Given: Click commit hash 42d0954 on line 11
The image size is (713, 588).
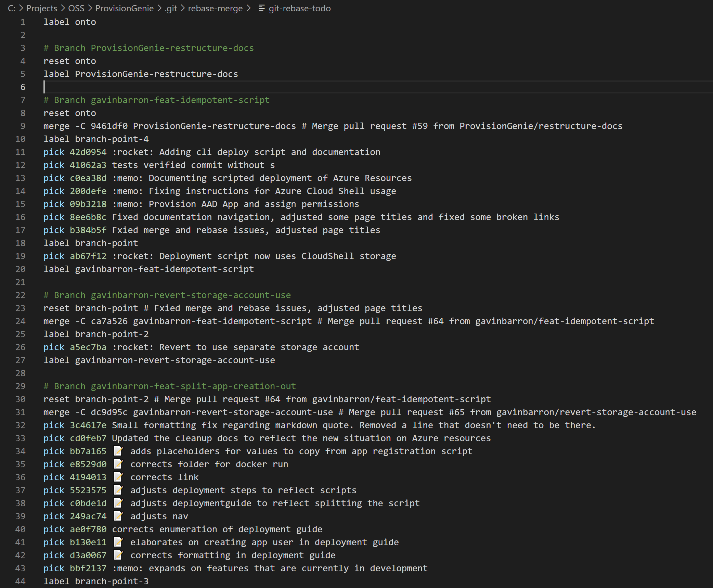Looking at the screenshot, I should pyautogui.click(x=88, y=152).
